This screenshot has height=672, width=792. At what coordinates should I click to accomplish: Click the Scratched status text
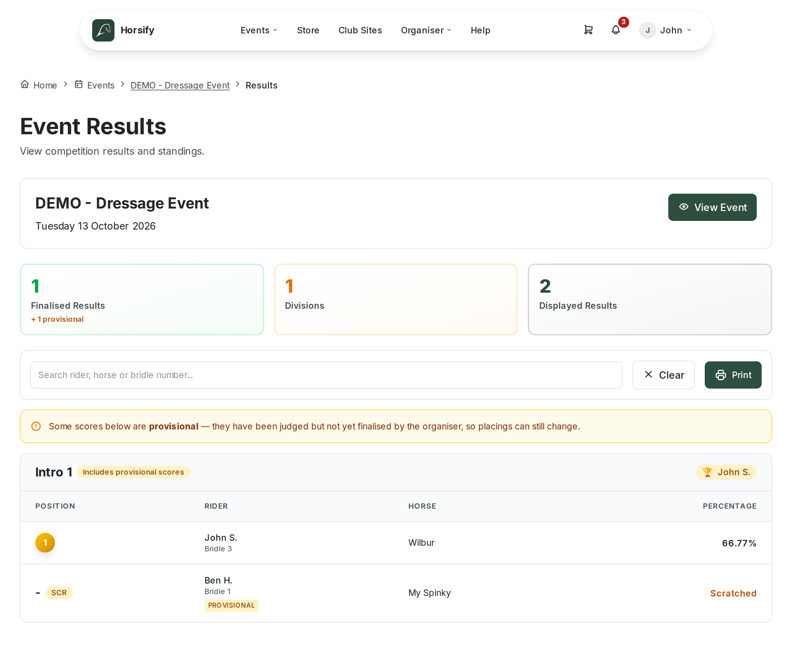[733, 593]
